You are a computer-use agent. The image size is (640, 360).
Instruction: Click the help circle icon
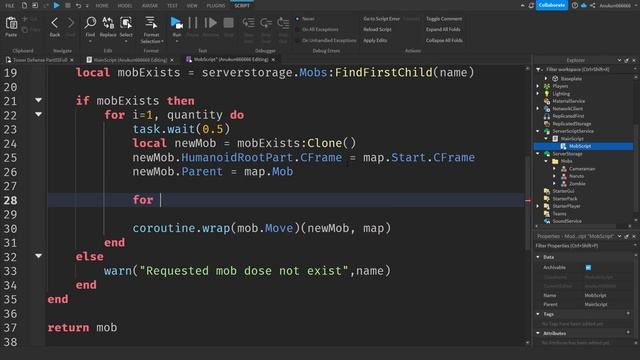[x=575, y=5]
